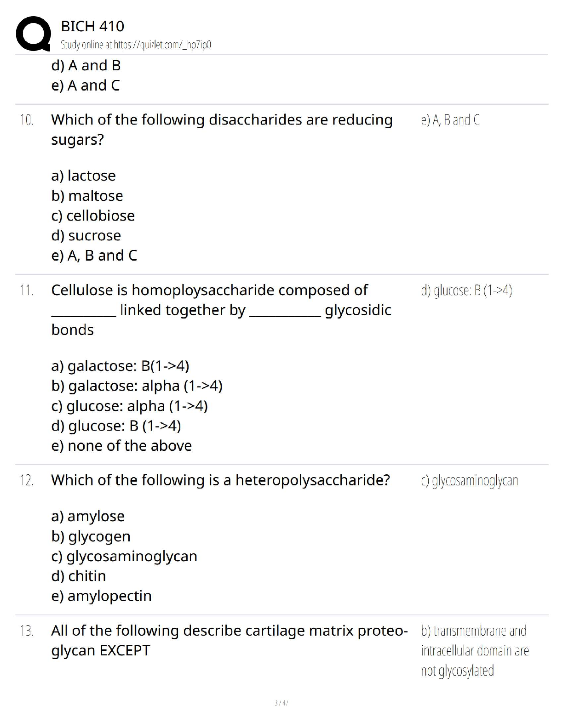Select option c) cellobiose
Viewport: 563px width, 728px height.
coord(93,216)
